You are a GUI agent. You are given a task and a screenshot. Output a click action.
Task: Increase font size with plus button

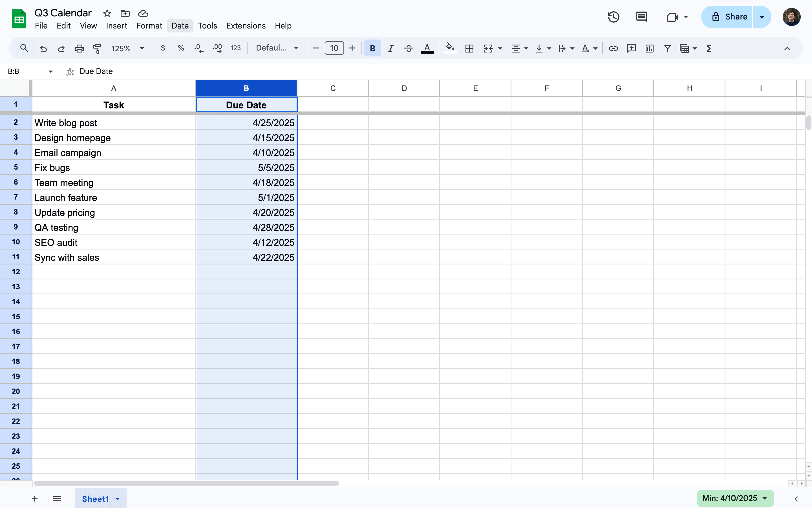point(352,48)
